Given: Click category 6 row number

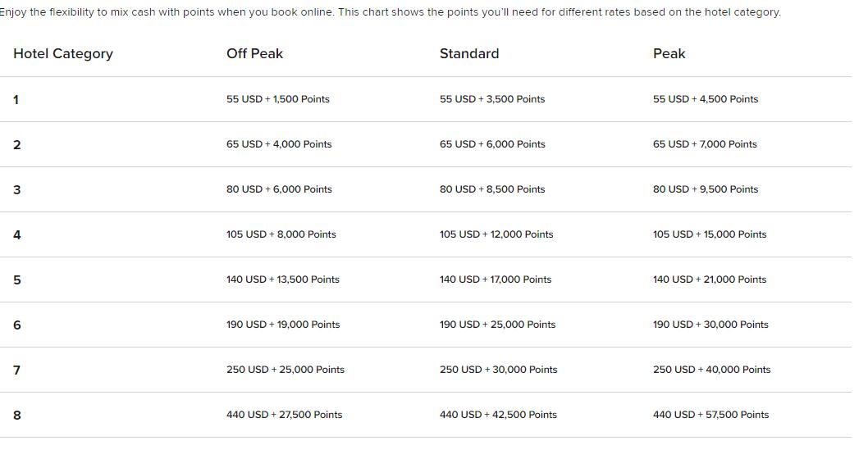Looking at the screenshot, I should (x=17, y=325).
